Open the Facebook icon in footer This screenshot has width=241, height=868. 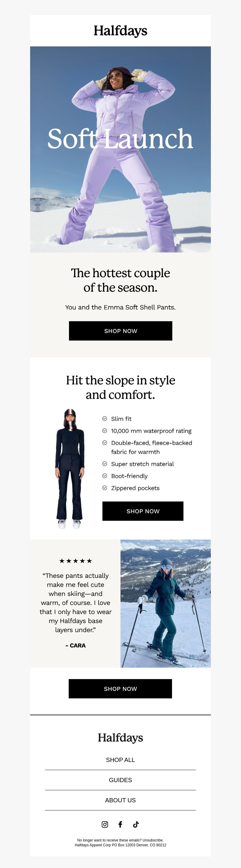[120, 824]
